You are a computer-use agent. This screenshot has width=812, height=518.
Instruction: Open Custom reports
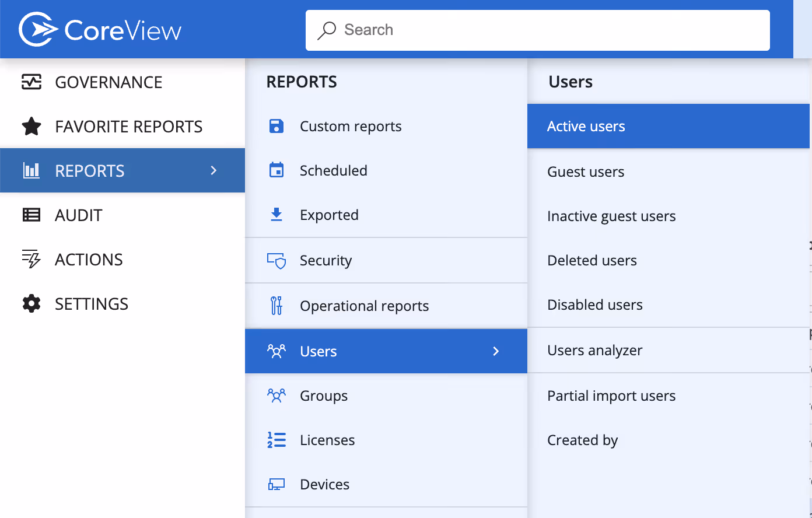click(x=386, y=126)
